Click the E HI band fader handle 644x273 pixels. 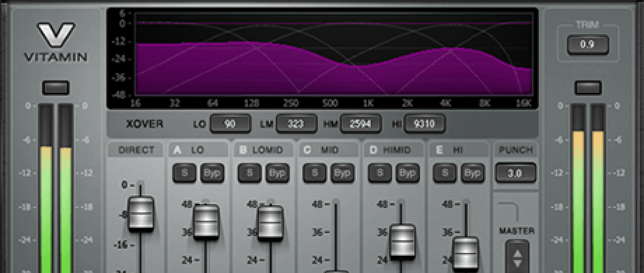[x=466, y=254]
